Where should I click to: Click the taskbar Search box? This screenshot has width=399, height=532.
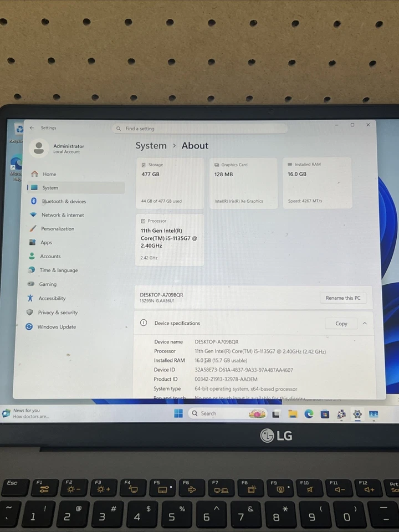(227, 413)
